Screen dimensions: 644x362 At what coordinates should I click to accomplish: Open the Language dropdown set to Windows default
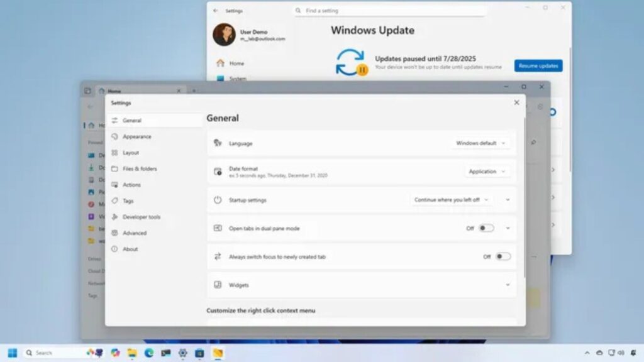click(480, 143)
